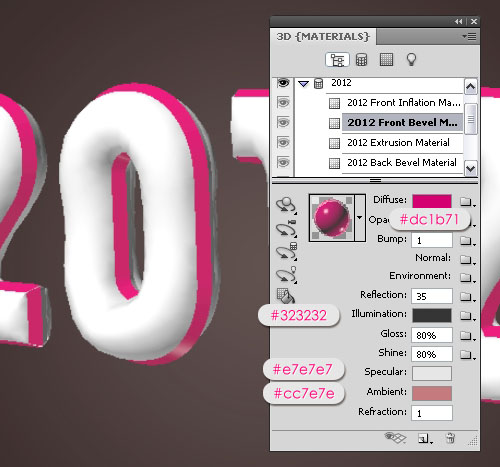Screen dimensions: 500x467
Task: Click 2012 Front Inflation material icon
Action: [x=334, y=103]
